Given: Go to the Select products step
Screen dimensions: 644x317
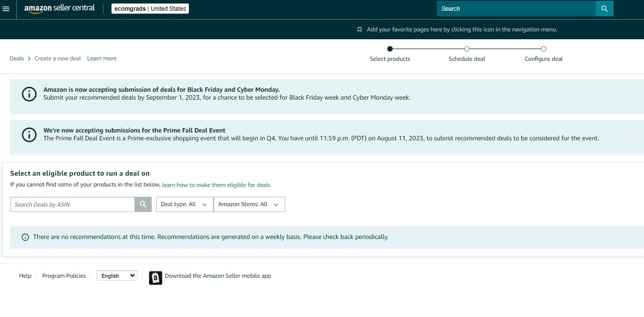Looking at the screenshot, I should [390, 49].
